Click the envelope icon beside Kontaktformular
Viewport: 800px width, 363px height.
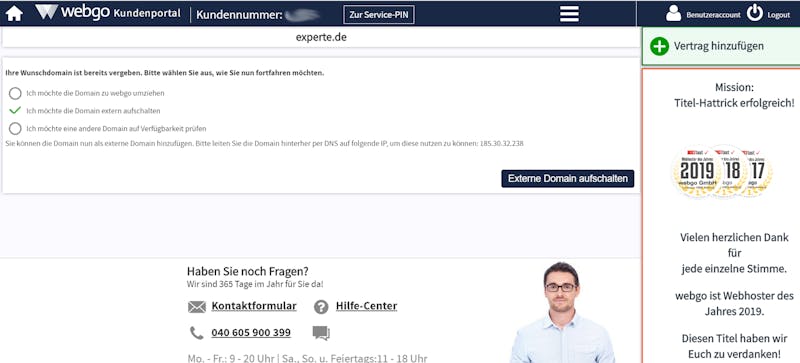coord(196,307)
